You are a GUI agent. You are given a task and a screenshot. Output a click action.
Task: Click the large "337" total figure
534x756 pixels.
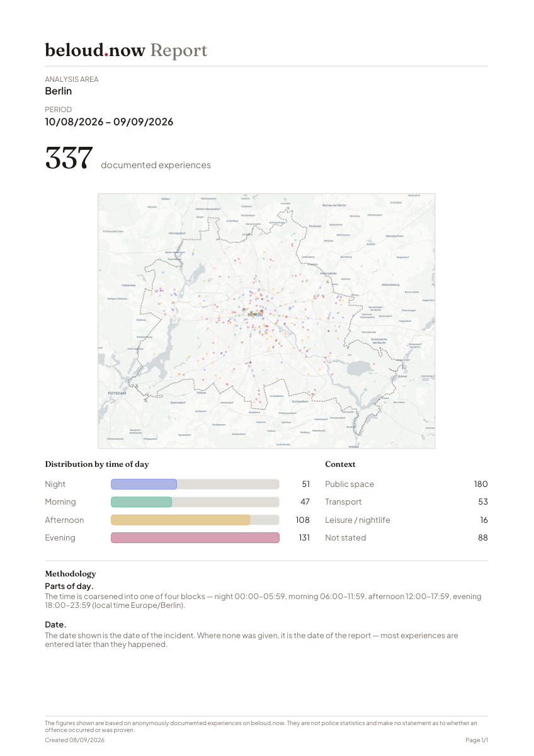click(x=69, y=157)
